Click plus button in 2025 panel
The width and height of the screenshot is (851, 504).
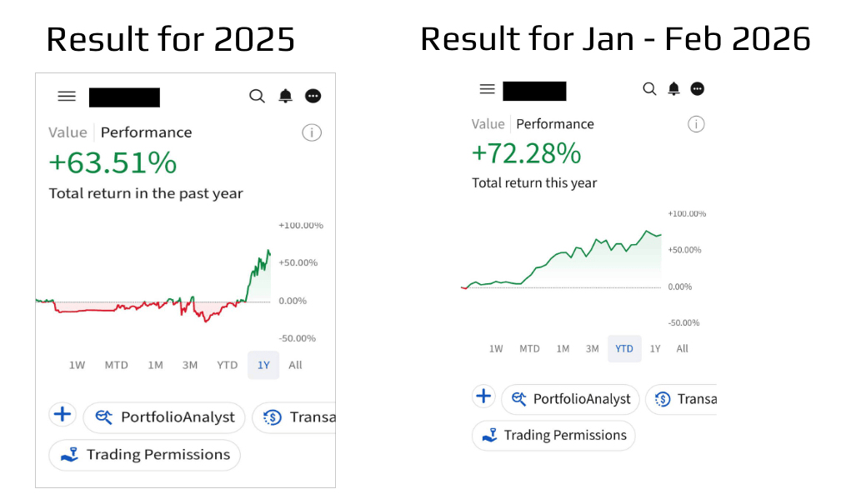point(63,414)
